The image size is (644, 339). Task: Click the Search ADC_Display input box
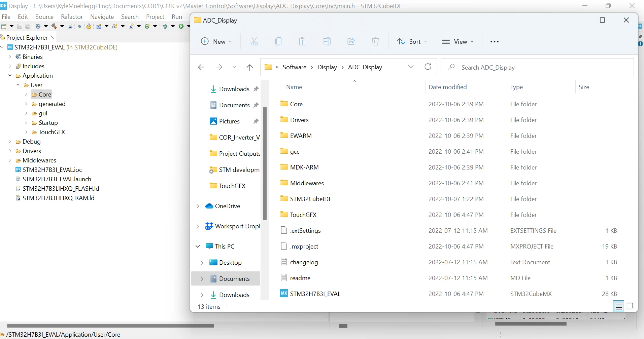[x=537, y=67]
